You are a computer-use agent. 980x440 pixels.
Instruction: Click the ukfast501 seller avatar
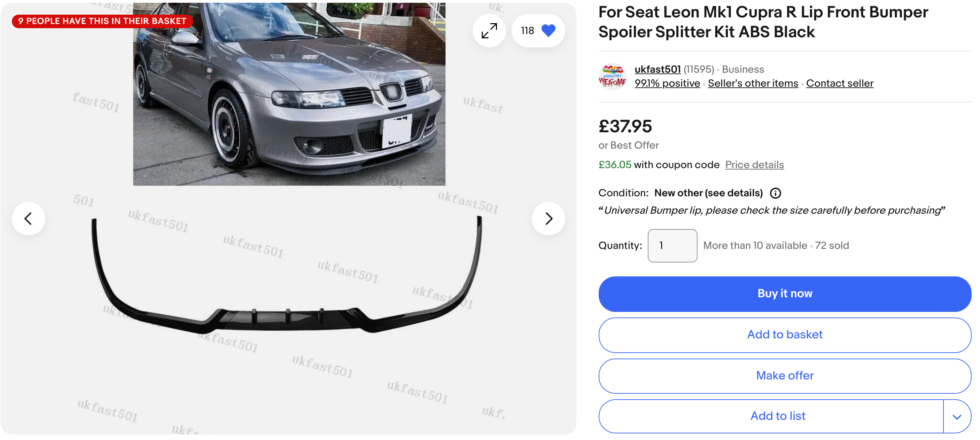point(612,77)
